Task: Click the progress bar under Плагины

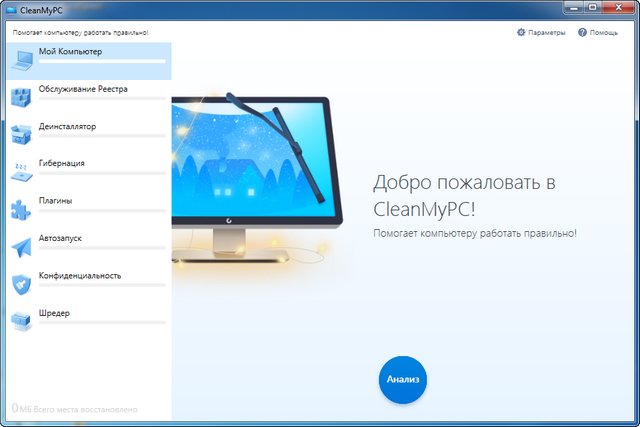Action: [102, 211]
